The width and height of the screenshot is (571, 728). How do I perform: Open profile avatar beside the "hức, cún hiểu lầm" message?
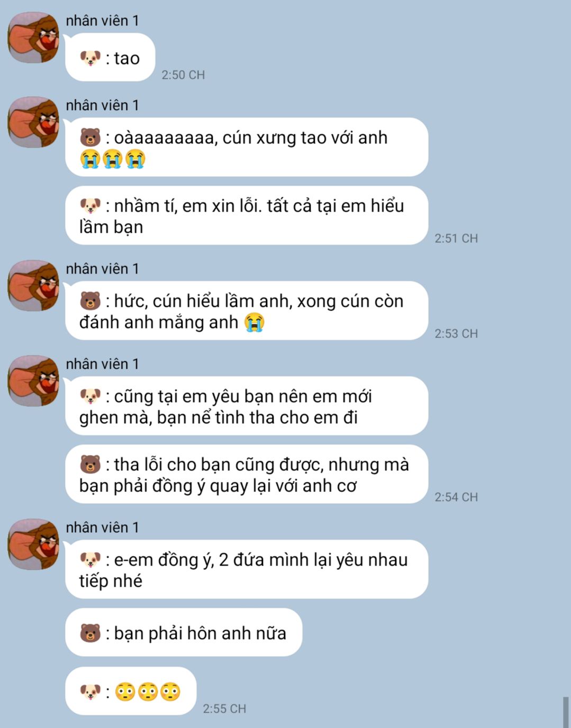(x=33, y=286)
